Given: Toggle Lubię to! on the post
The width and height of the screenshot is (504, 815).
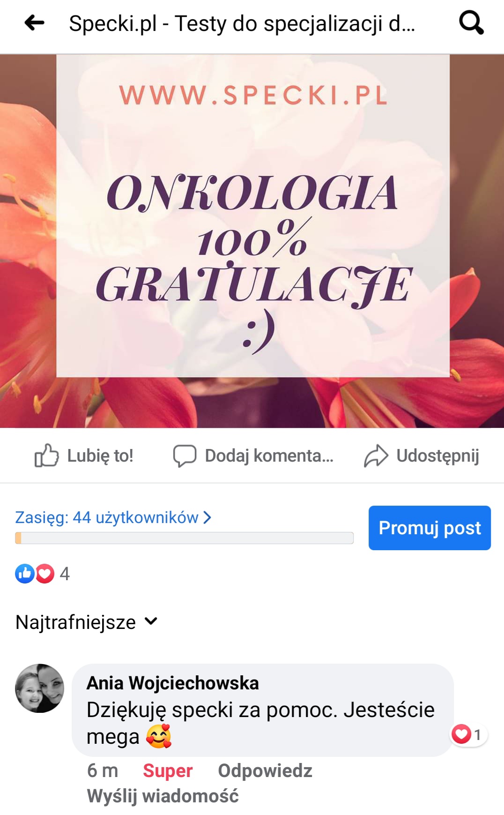Looking at the screenshot, I should (x=100, y=456).
